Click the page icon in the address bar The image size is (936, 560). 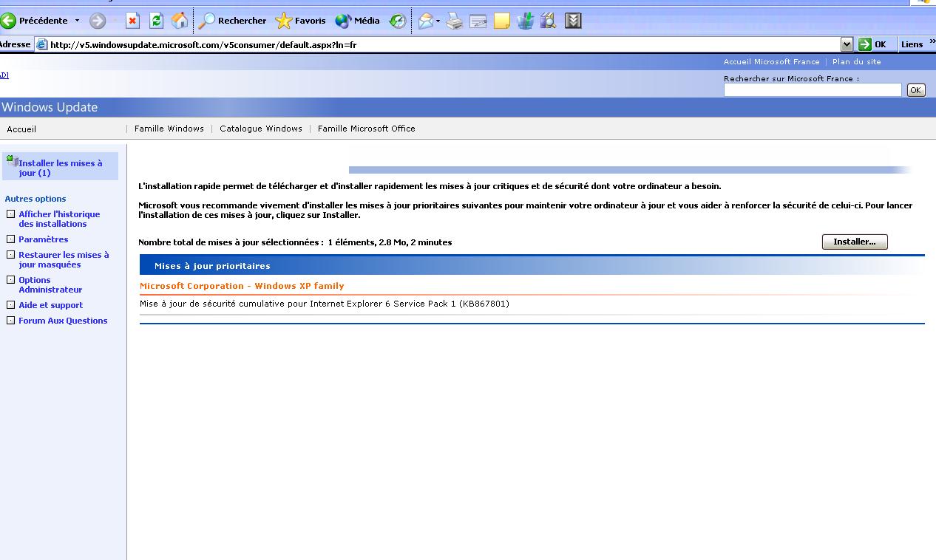click(x=42, y=44)
